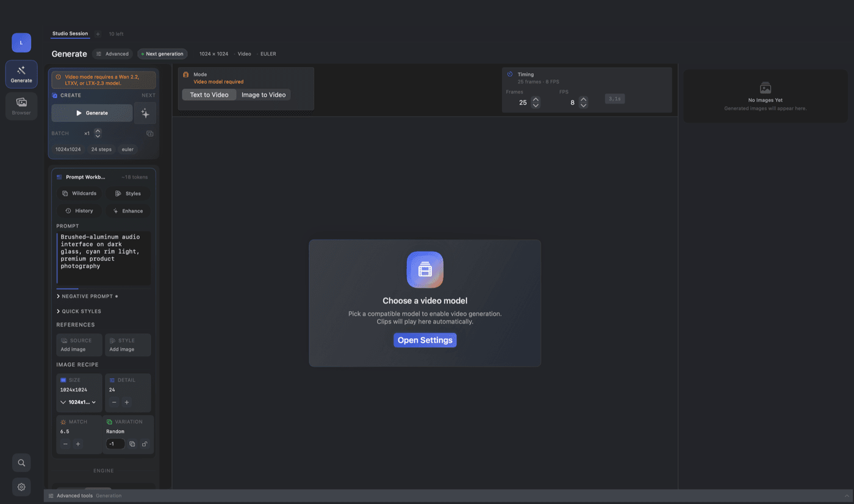Click into the prompt text area
Screen dimensions: 854x504
click(x=104, y=258)
